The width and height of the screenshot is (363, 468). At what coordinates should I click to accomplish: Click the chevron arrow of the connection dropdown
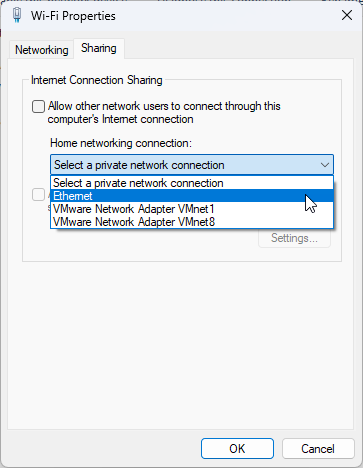coord(325,165)
